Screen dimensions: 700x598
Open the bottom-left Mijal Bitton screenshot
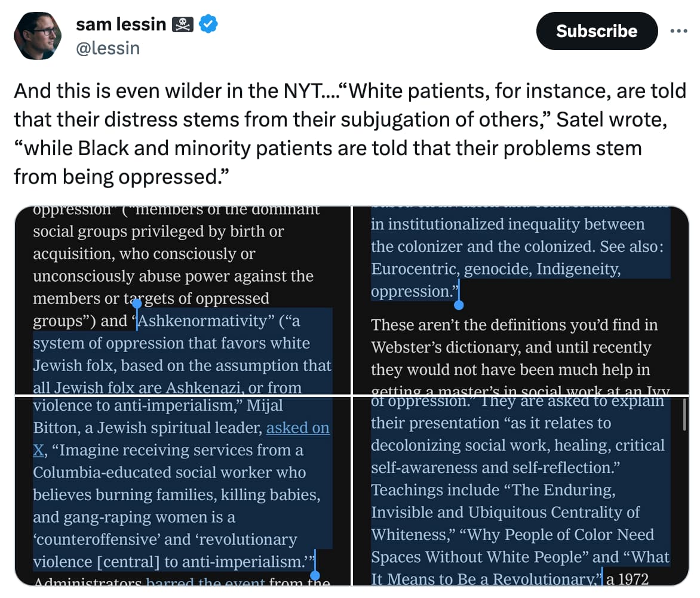click(x=183, y=491)
